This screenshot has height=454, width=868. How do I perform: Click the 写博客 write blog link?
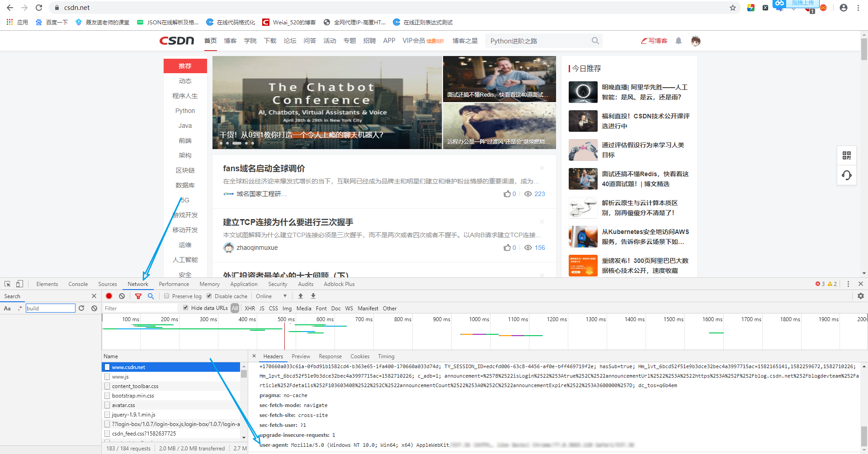tap(654, 41)
